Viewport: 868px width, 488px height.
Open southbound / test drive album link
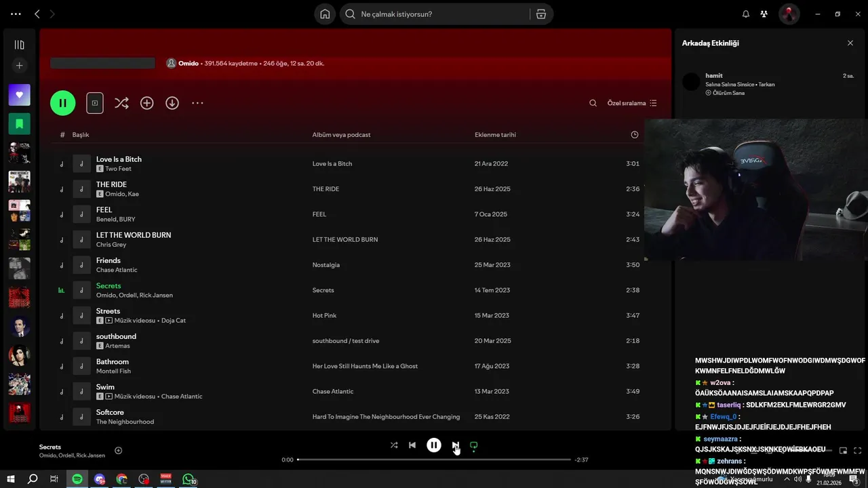pos(345,341)
